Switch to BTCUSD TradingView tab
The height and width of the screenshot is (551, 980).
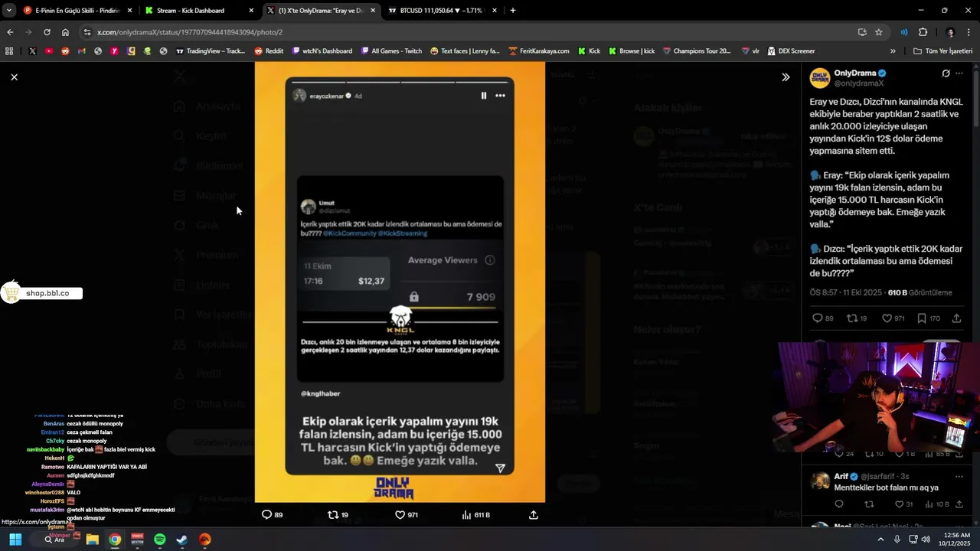coord(443,11)
